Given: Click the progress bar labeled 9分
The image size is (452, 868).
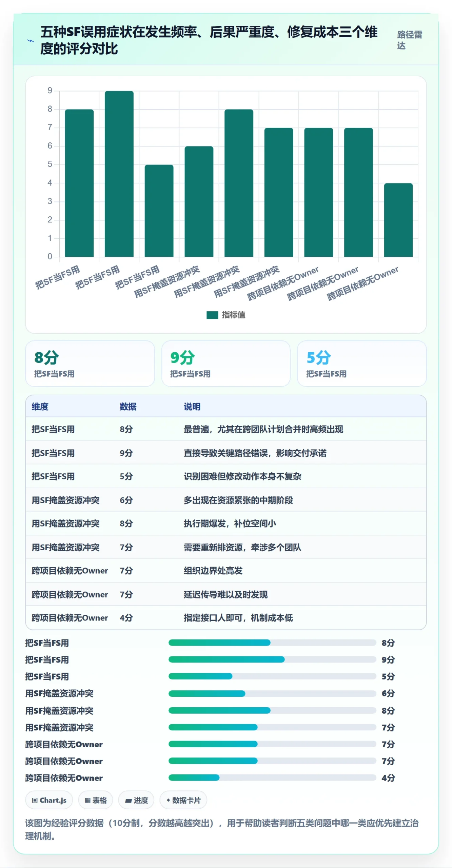Looking at the screenshot, I should (x=272, y=659).
